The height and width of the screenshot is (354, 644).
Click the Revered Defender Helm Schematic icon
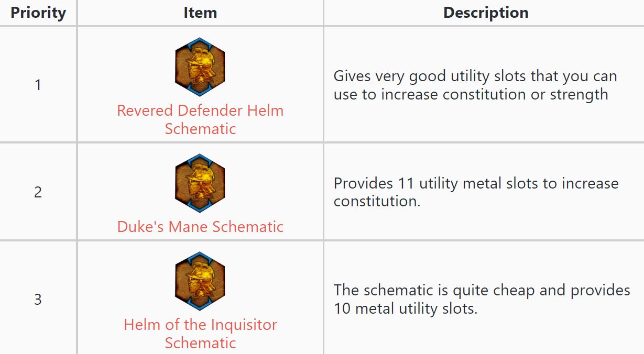200,67
